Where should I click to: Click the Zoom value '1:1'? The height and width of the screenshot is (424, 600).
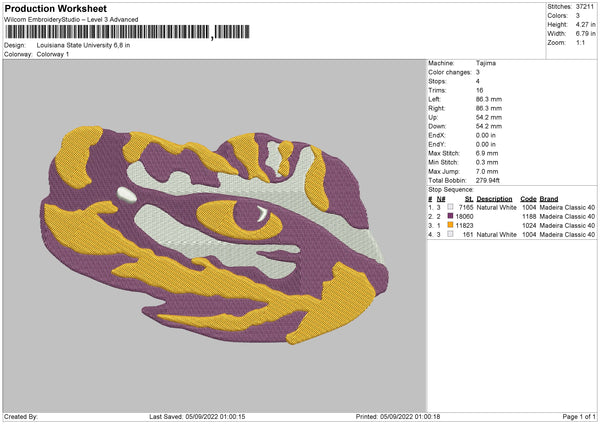[x=580, y=42]
